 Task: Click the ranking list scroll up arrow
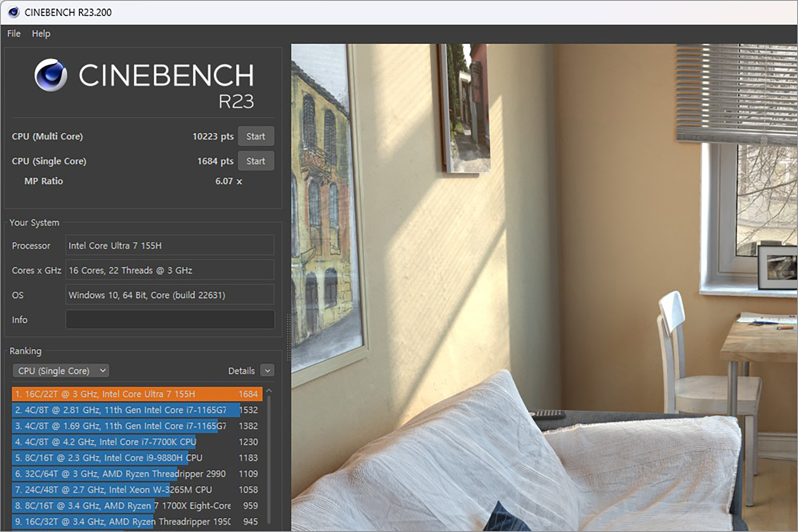269,391
